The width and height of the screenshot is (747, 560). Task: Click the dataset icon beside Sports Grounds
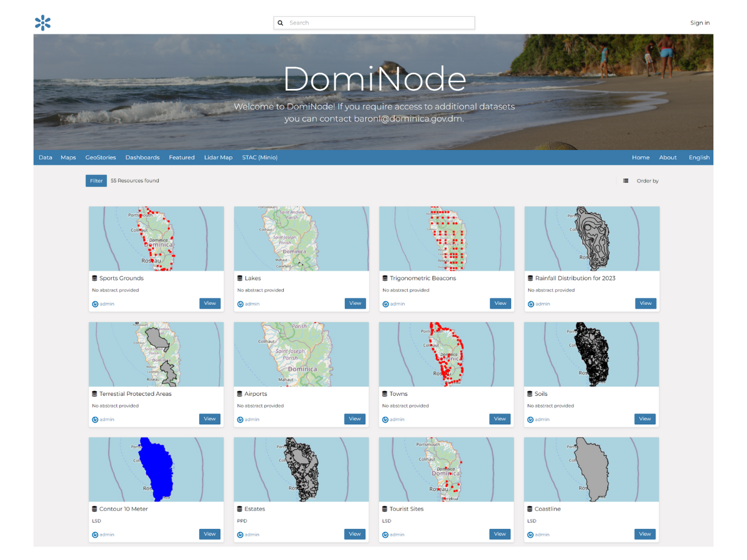95,279
